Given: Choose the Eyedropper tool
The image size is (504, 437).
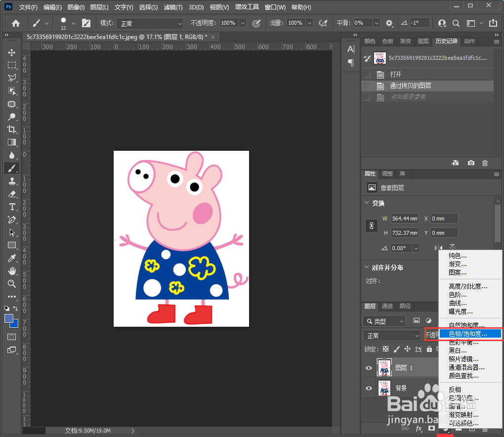Looking at the screenshot, I should [x=12, y=258].
